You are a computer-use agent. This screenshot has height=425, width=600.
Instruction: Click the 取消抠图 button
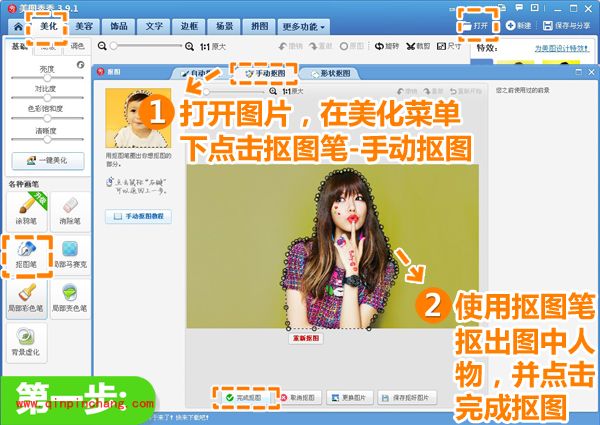tap(300, 398)
